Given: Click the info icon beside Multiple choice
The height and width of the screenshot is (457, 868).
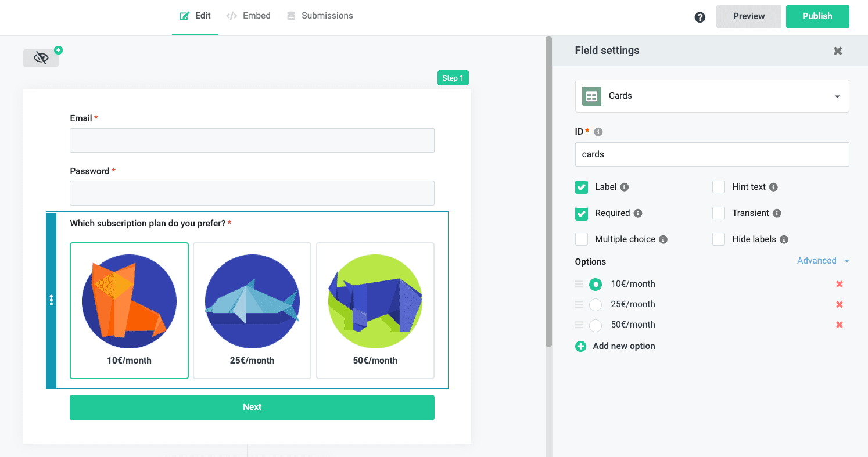Looking at the screenshot, I should tap(663, 239).
